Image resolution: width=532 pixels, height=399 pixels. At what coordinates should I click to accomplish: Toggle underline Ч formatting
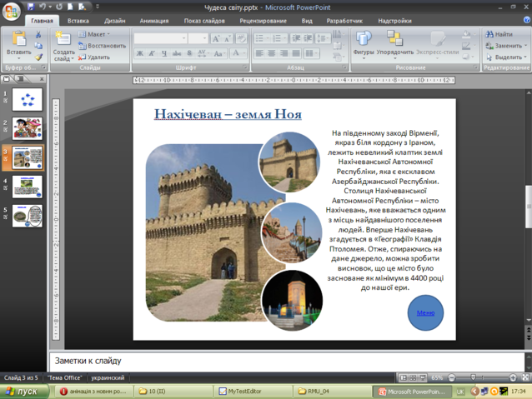click(164, 53)
